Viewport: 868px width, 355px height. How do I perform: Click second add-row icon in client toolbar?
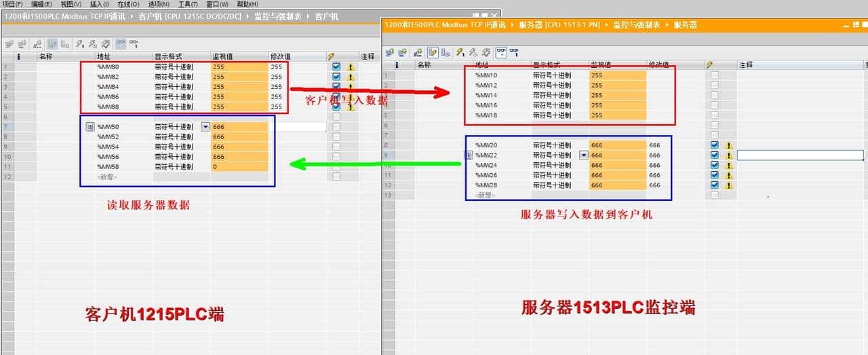pos(22,43)
